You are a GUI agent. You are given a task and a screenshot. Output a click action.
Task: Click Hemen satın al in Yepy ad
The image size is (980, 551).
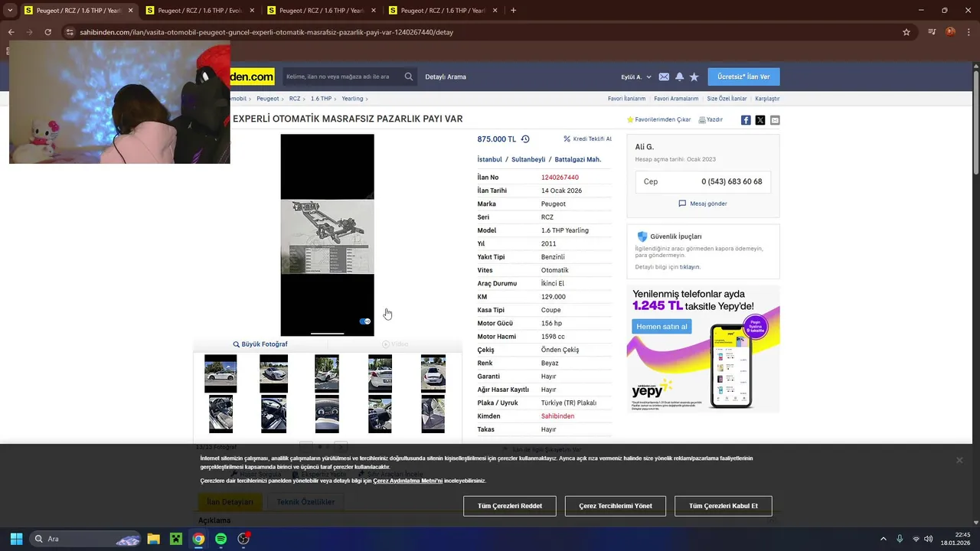[x=661, y=327]
